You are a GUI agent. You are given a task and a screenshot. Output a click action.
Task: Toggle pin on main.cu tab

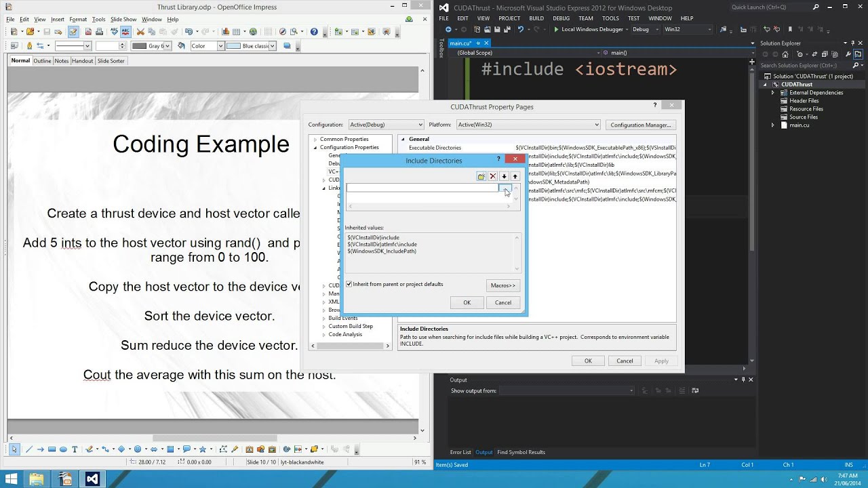[478, 43]
